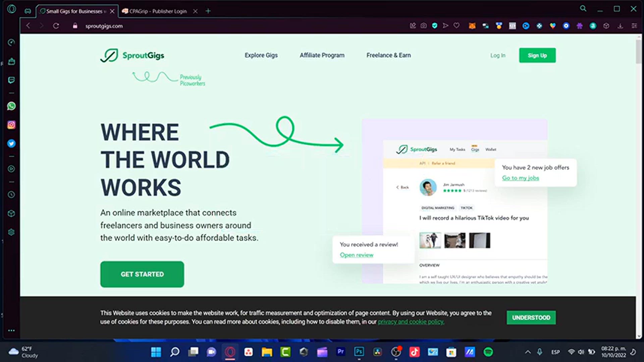Open the MetaMask fox extension
Screen dimensions: 644x362
[x=472, y=26]
